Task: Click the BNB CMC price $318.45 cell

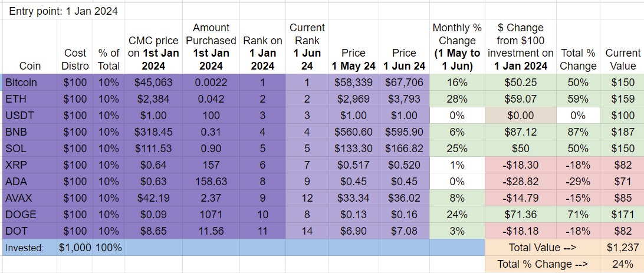Action: [153, 131]
